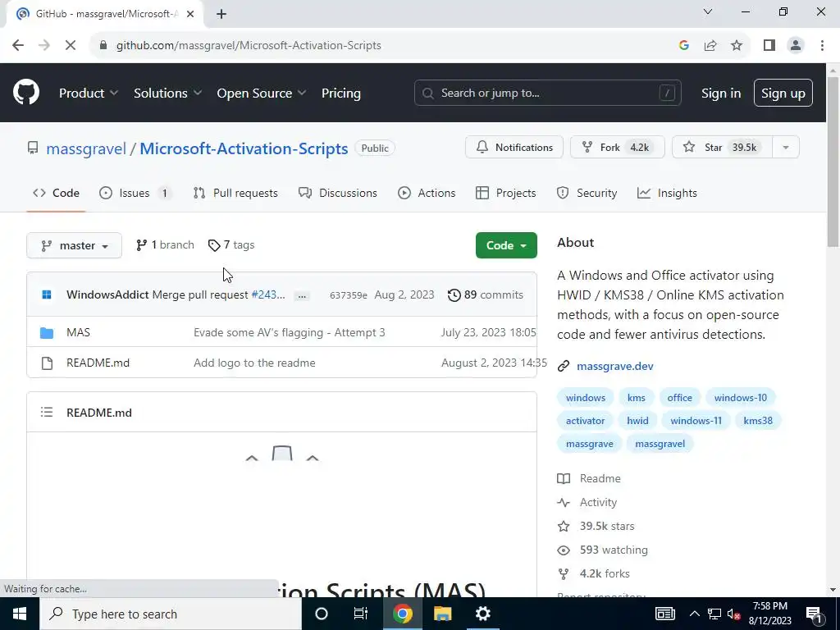The image size is (840, 630).
Task: Click the MAS folder icon
Action: coord(47,333)
